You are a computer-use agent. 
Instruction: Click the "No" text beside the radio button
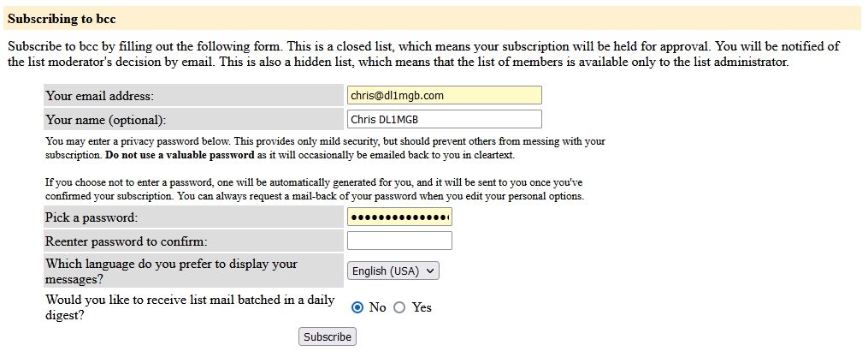coord(377,307)
